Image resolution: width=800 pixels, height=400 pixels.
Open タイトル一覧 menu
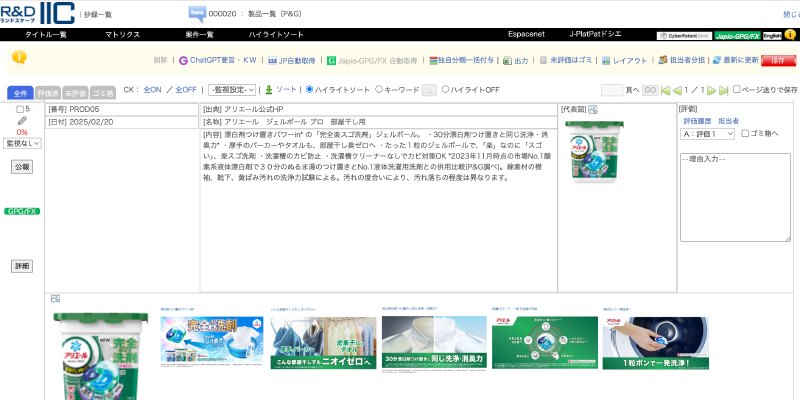[46, 35]
